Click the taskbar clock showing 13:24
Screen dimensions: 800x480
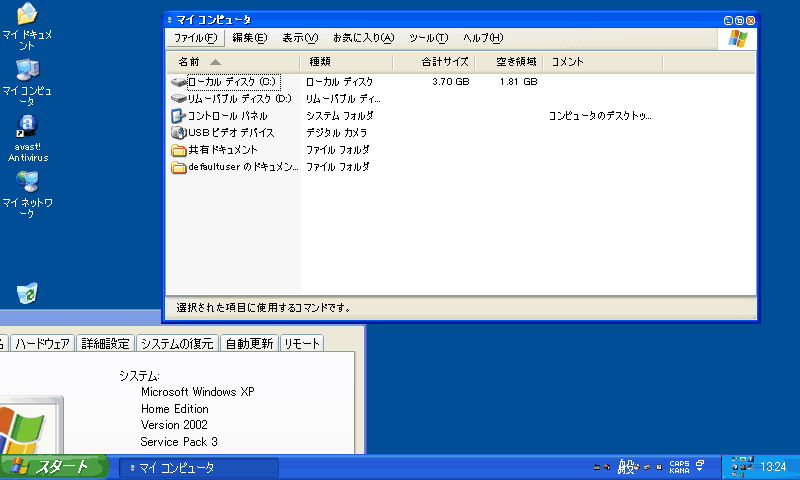pos(773,467)
